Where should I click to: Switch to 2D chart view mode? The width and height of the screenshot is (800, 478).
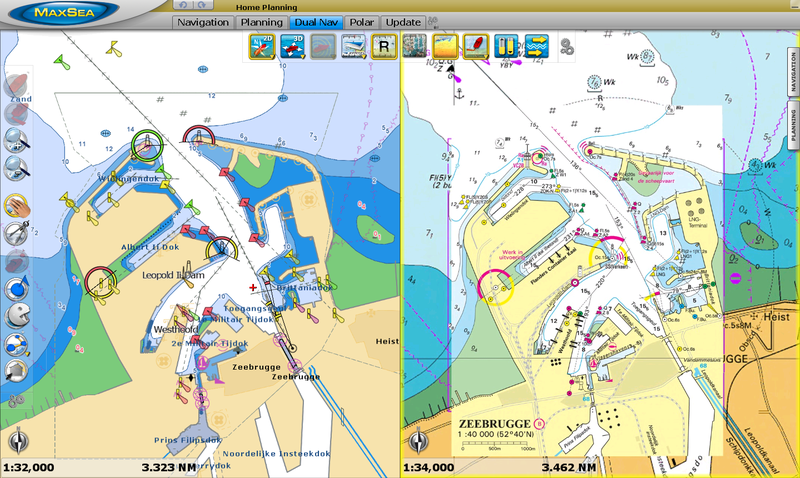pos(263,45)
